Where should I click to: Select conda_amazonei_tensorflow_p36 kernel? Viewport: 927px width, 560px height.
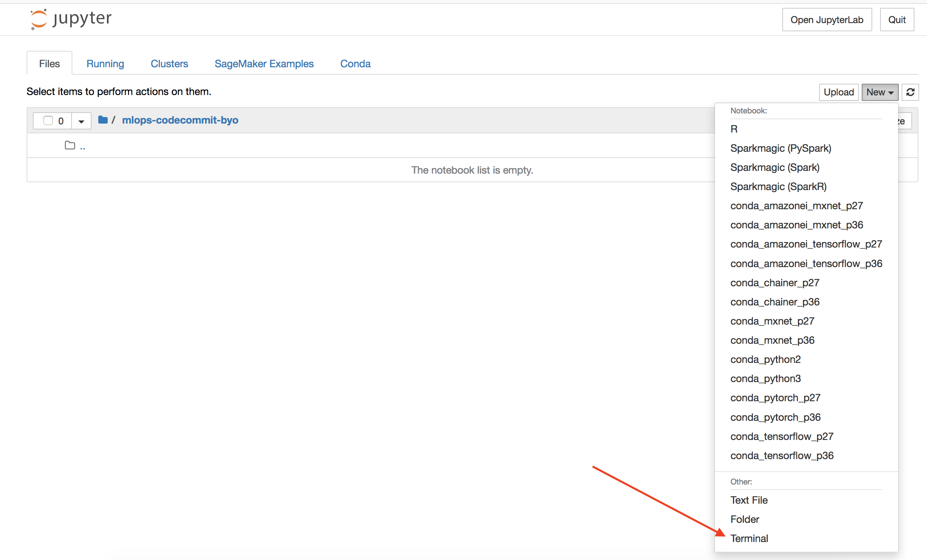(x=806, y=264)
